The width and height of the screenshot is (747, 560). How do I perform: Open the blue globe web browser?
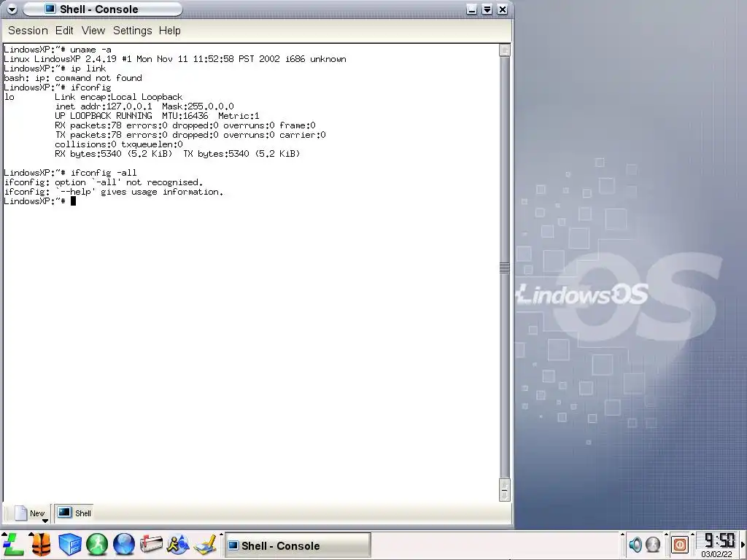[124, 544]
